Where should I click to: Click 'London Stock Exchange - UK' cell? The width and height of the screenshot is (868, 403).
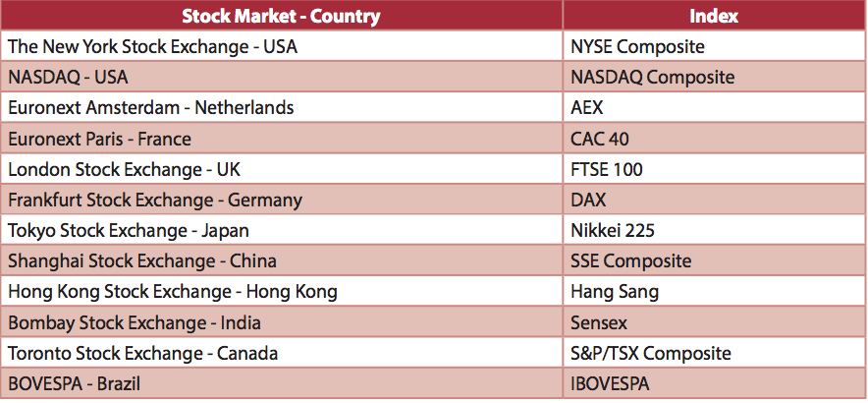(x=124, y=169)
